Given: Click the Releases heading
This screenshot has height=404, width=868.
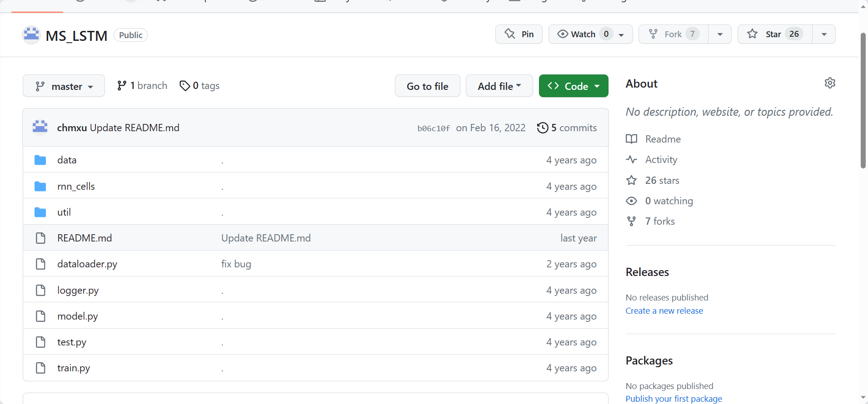Looking at the screenshot, I should pos(647,272).
